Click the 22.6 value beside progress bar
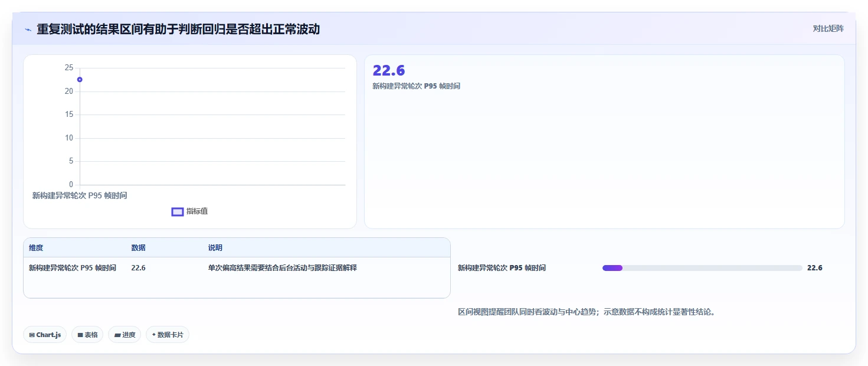This screenshot has height=366, width=868. coord(815,268)
